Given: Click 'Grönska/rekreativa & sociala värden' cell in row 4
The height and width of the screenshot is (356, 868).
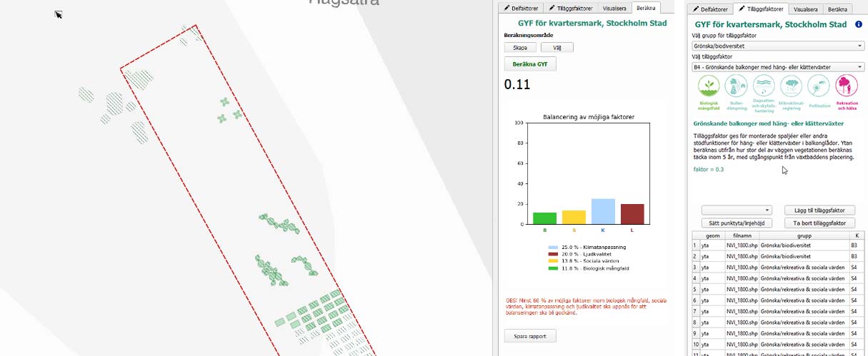Looking at the screenshot, I should pos(804,278).
